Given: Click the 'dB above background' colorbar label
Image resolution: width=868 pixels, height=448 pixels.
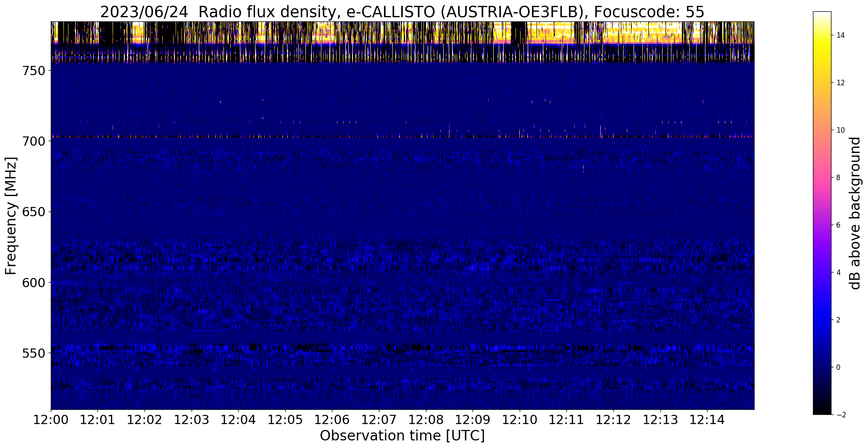Looking at the screenshot, I should point(855,213).
